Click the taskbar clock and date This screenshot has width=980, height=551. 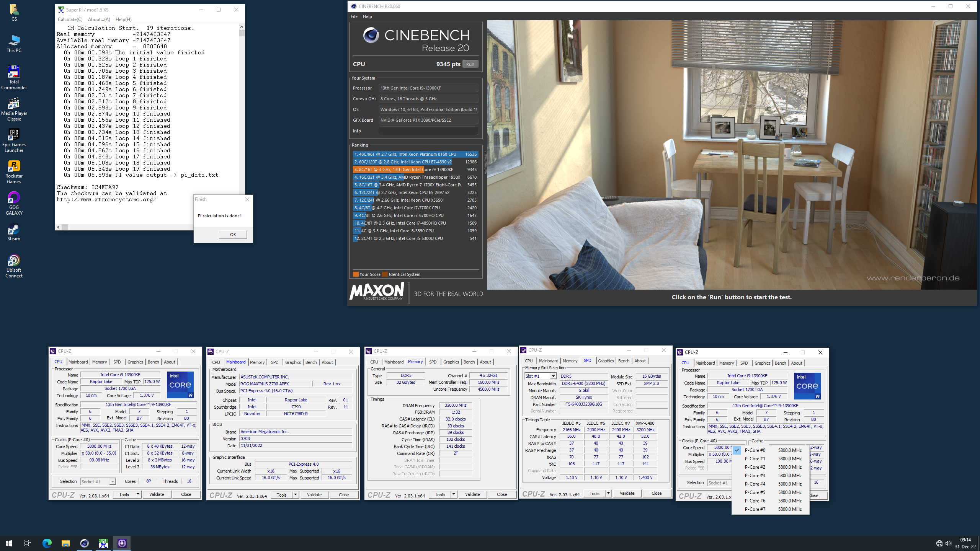click(x=965, y=543)
